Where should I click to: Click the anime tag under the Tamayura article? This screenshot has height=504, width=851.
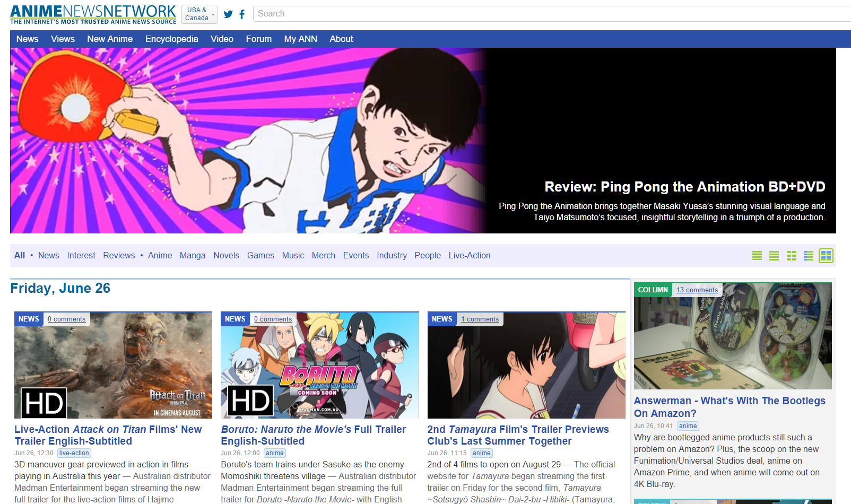point(481,453)
